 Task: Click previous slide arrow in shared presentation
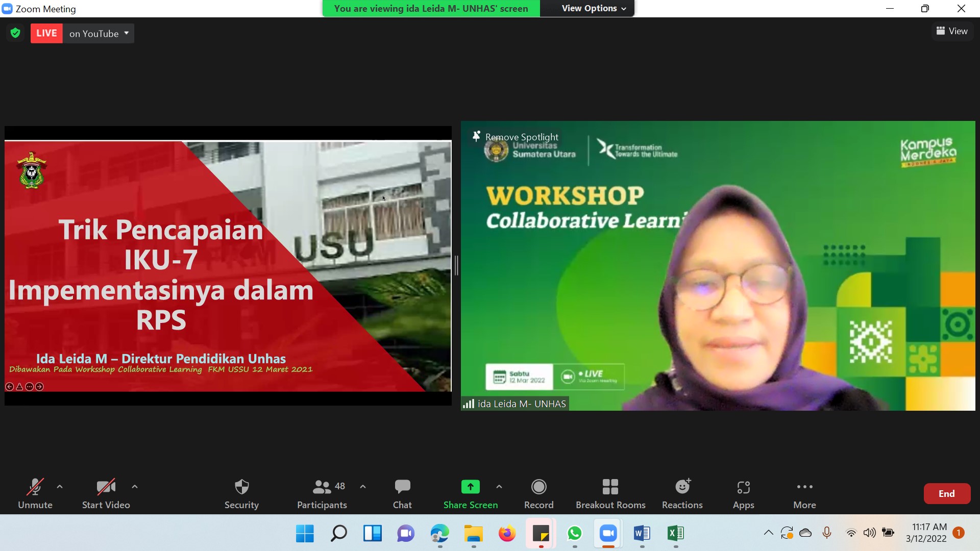coord(9,387)
